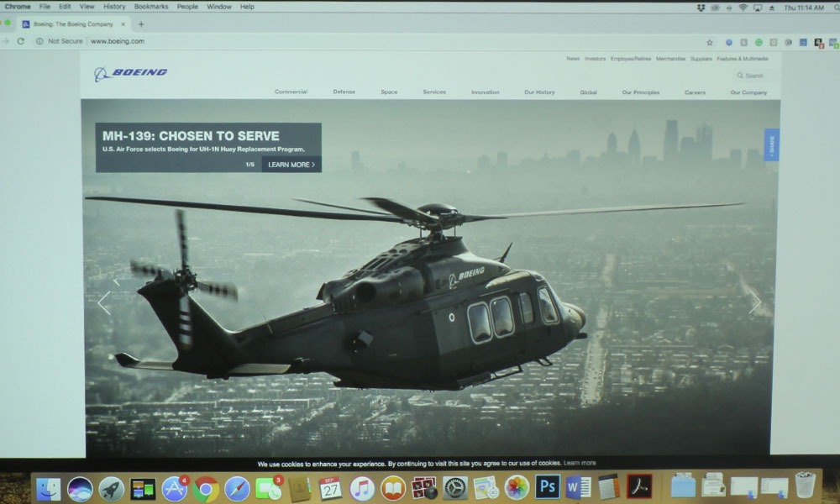Launch iTunes from the dock

361,489
